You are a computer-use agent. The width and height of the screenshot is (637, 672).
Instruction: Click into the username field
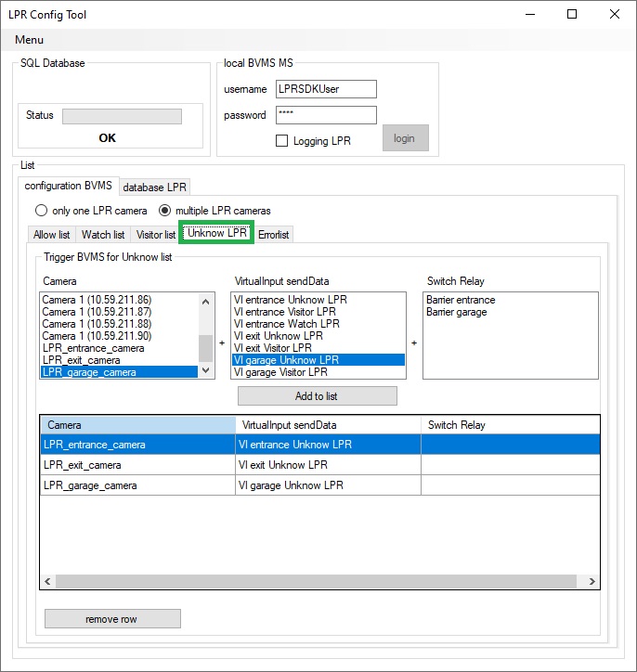coord(325,89)
